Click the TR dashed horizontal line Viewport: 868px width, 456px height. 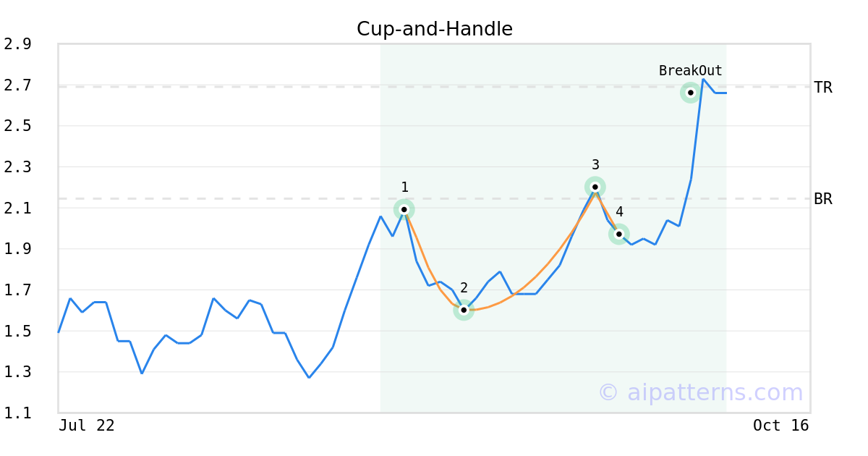tap(217, 87)
